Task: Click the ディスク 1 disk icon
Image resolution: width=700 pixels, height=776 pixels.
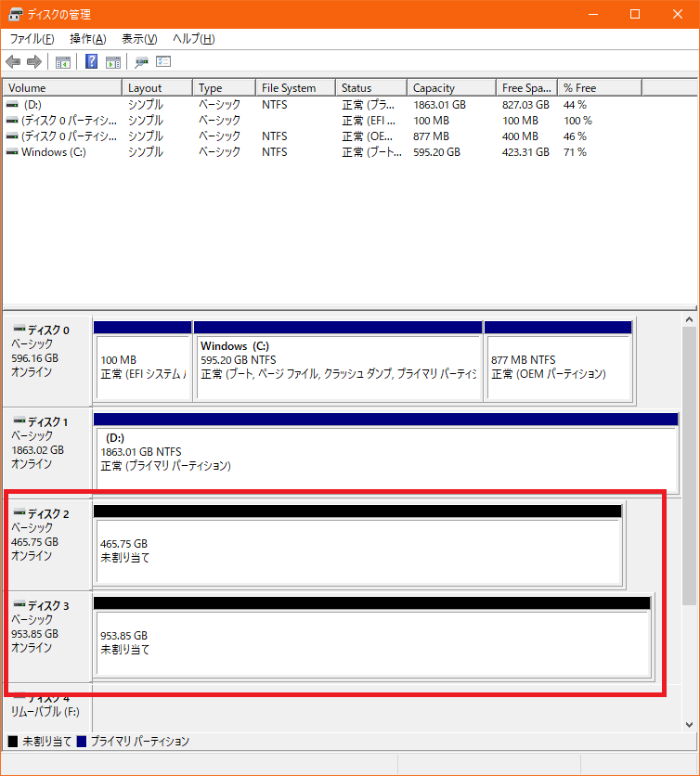Action: pyautogui.click(x=19, y=420)
